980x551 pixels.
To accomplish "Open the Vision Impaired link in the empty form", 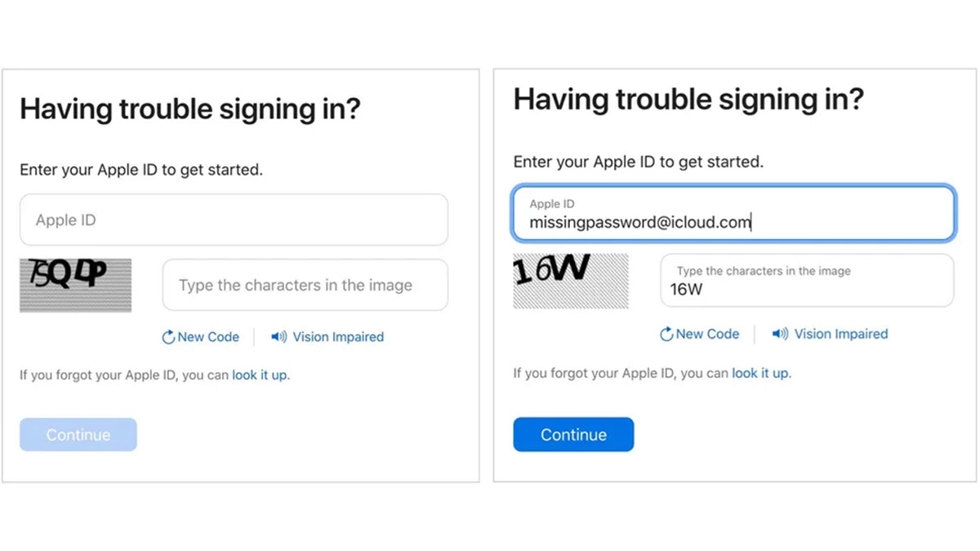I will [x=338, y=337].
